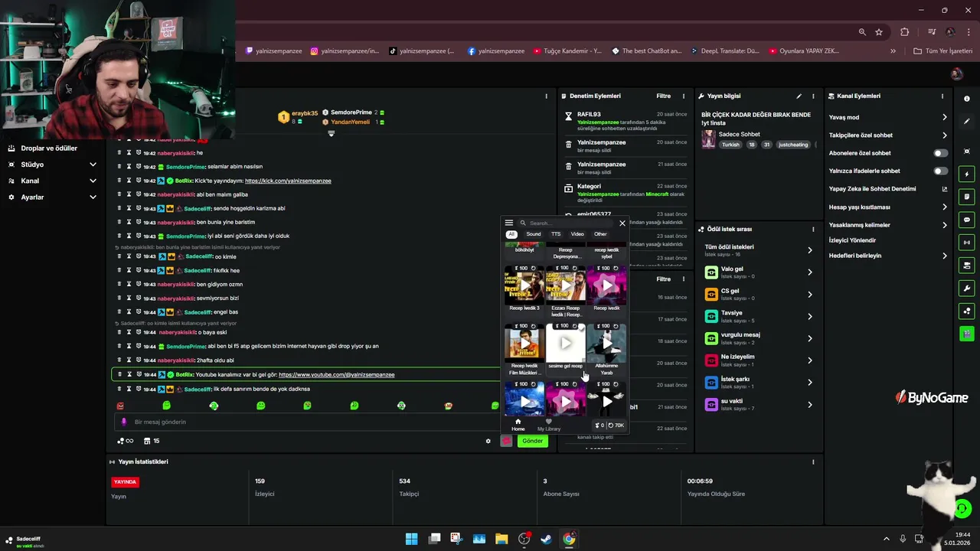Screen dimensions: 980x551
Task: Open Droplar ve ödüller page
Action: (x=49, y=148)
